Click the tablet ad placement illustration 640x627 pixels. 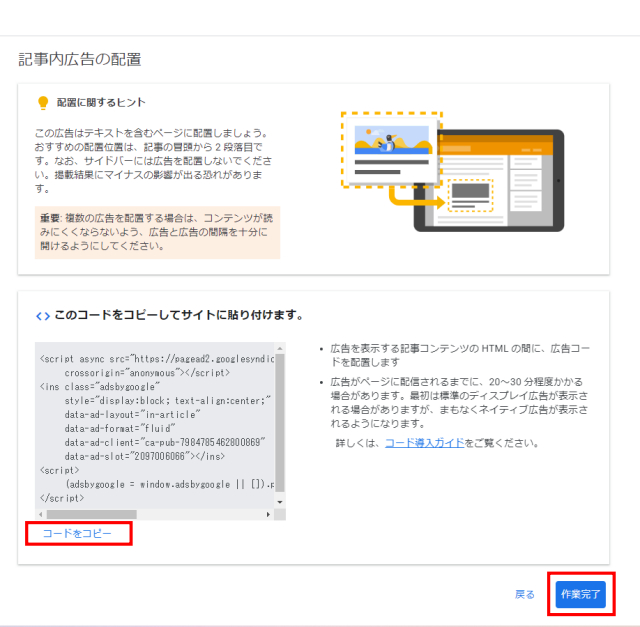point(453,172)
